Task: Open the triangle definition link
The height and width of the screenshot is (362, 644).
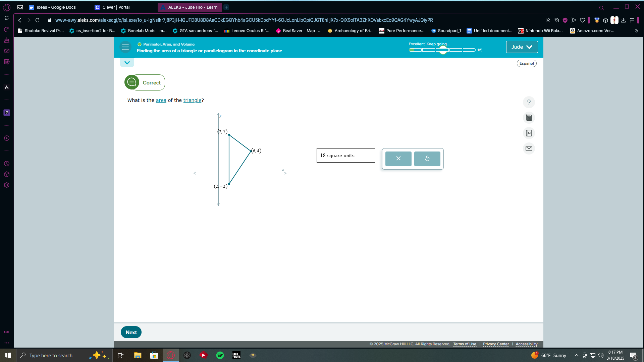Action: 192,100
